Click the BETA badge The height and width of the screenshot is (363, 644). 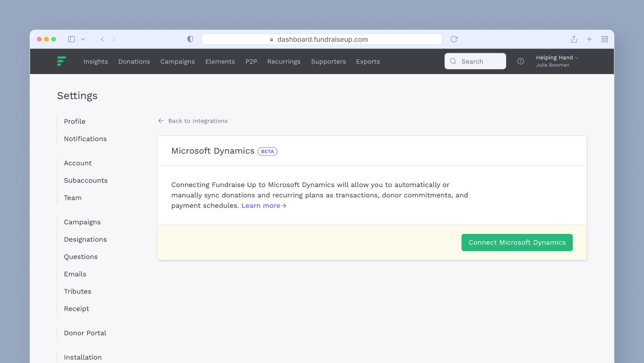[267, 151]
